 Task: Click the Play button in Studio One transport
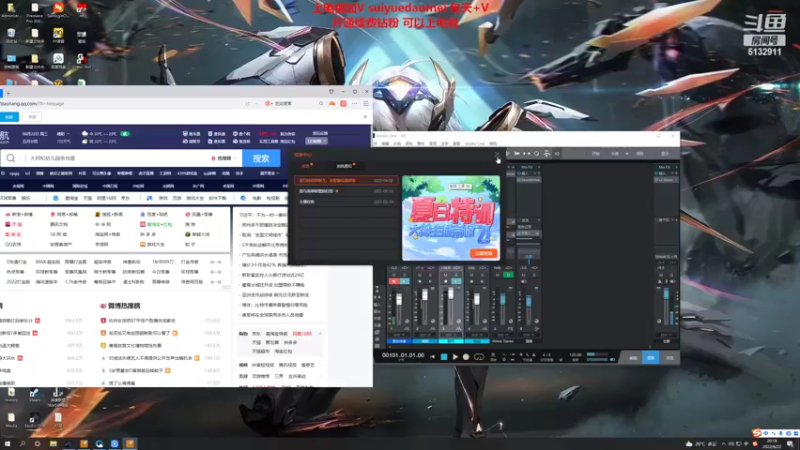[x=455, y=357]
